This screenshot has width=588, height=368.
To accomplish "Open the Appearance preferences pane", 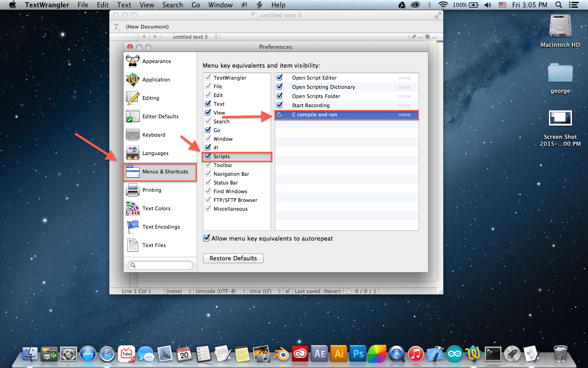I will pos(160,61).
